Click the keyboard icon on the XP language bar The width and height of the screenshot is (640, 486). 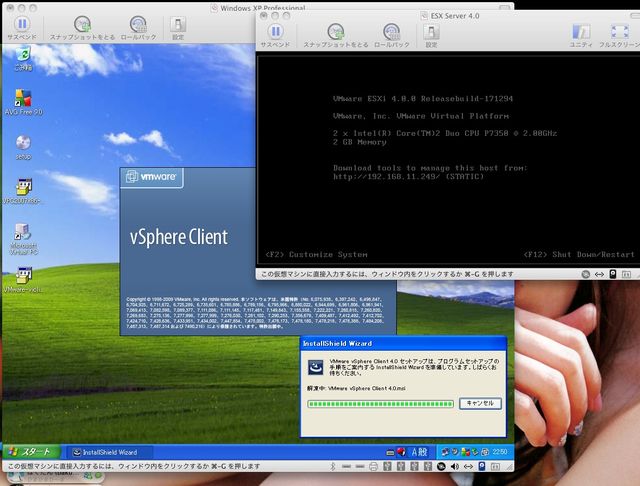click(x=390, y=452)
